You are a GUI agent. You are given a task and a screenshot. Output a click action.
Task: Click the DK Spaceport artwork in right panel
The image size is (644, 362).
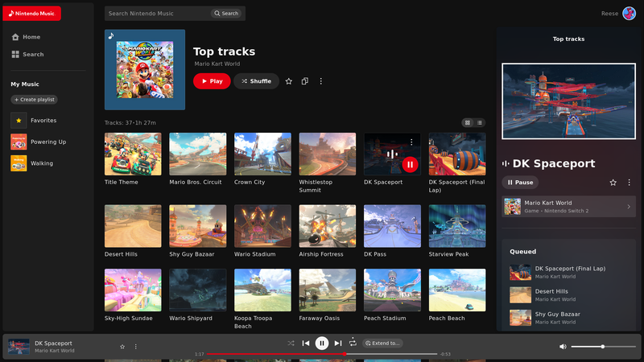568,101
